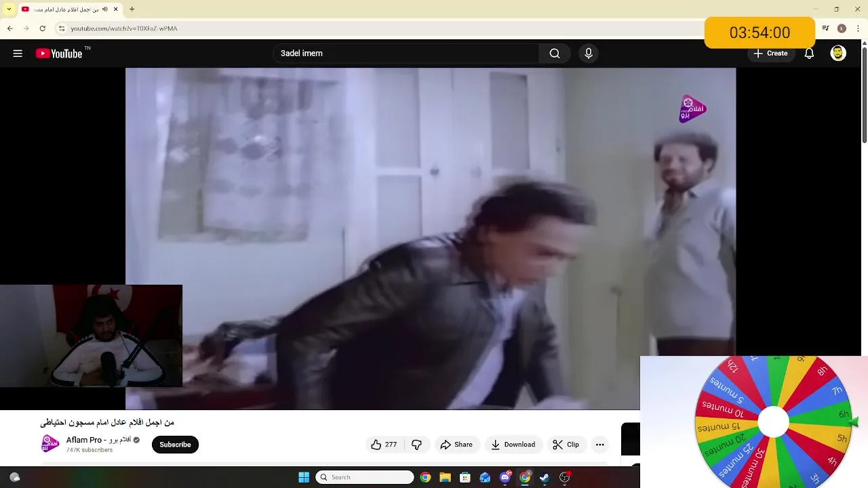Image resolution: width=868 pixels, height=488 pixels.
Task: Open Microsoft Store from the taskbar
Action: coord(465,477)
